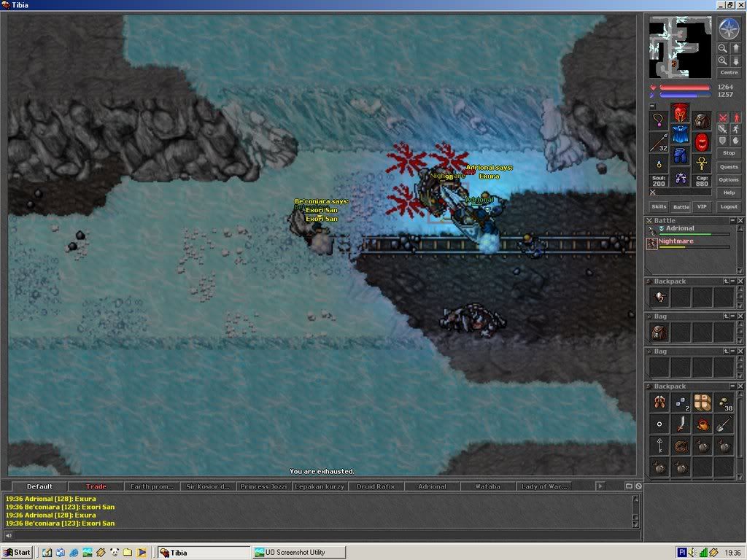
Task: Minimize the second Bag container
Action: (x=732, y=351)
